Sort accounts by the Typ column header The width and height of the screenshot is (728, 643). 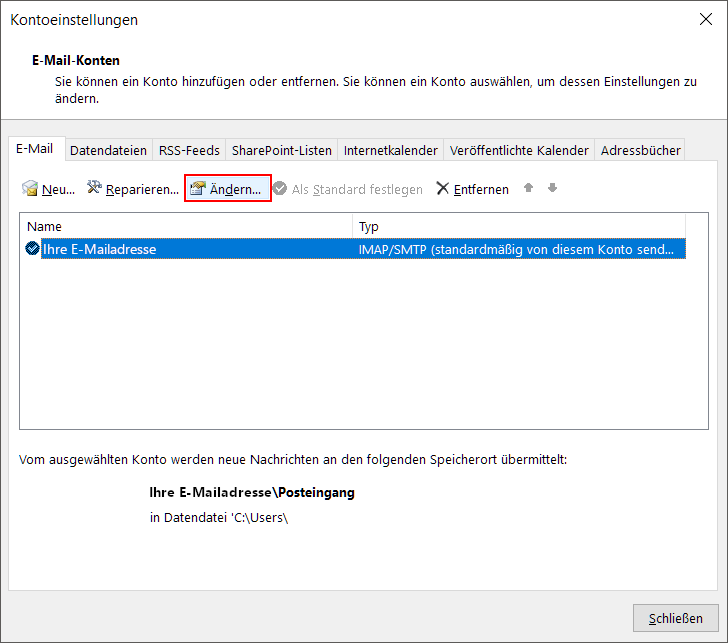coord(520,227)
